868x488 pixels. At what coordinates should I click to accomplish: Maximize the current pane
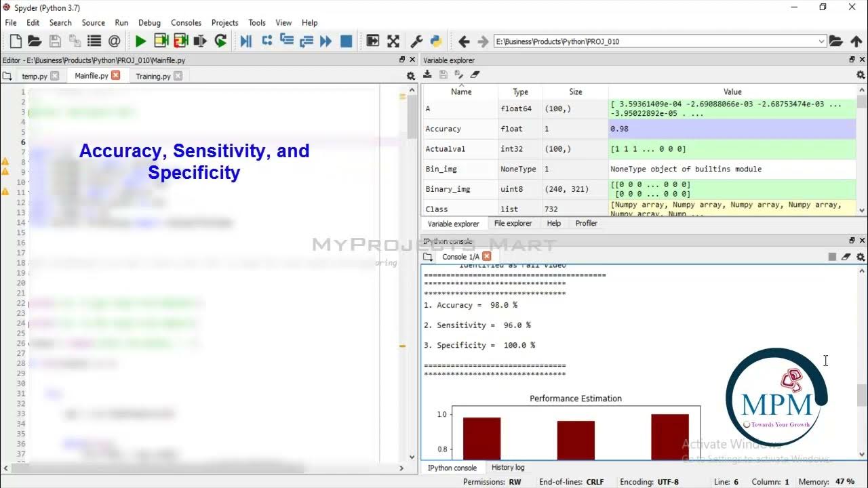click(372, 41)
